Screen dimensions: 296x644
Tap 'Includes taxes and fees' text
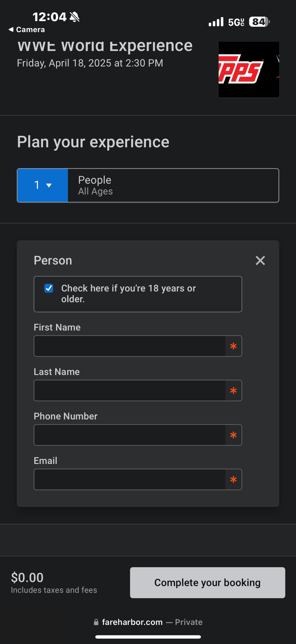[x=54, y=590]
